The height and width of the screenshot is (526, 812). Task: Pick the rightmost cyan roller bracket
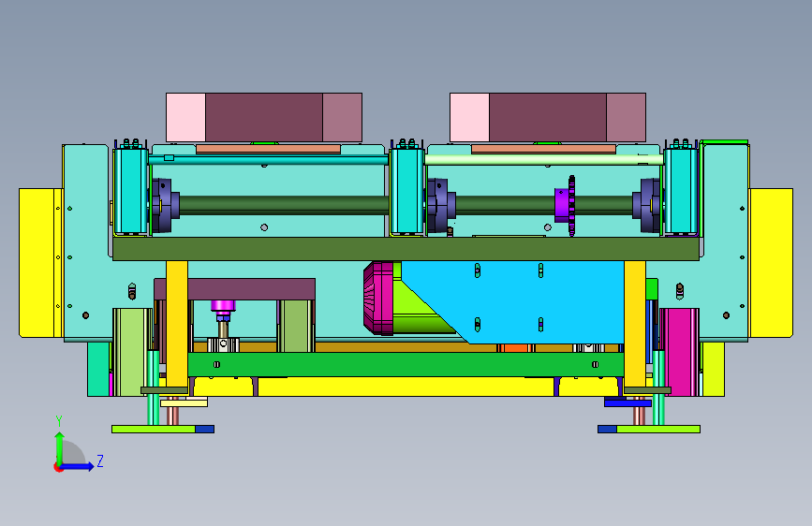[681, 191]
